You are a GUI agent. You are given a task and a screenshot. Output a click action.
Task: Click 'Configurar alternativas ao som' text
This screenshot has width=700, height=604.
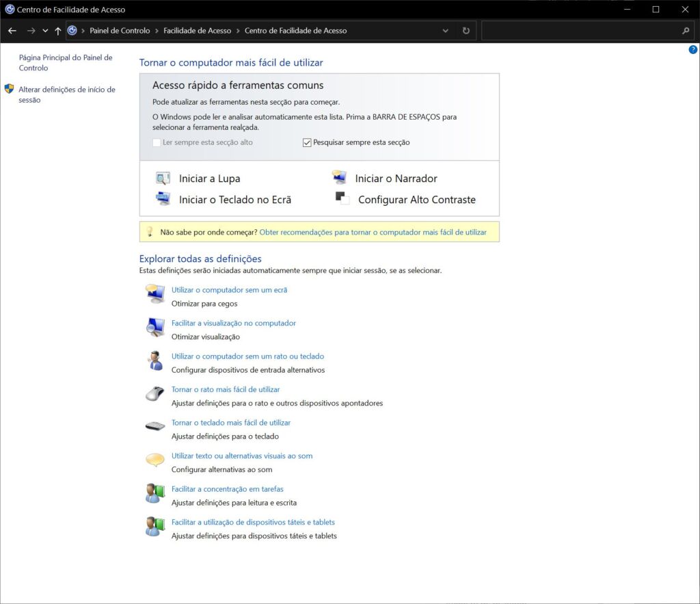(x=222, y=469)
